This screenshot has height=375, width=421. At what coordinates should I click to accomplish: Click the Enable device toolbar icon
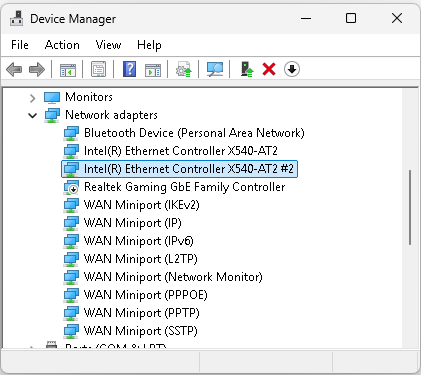(x=247, y=69)
